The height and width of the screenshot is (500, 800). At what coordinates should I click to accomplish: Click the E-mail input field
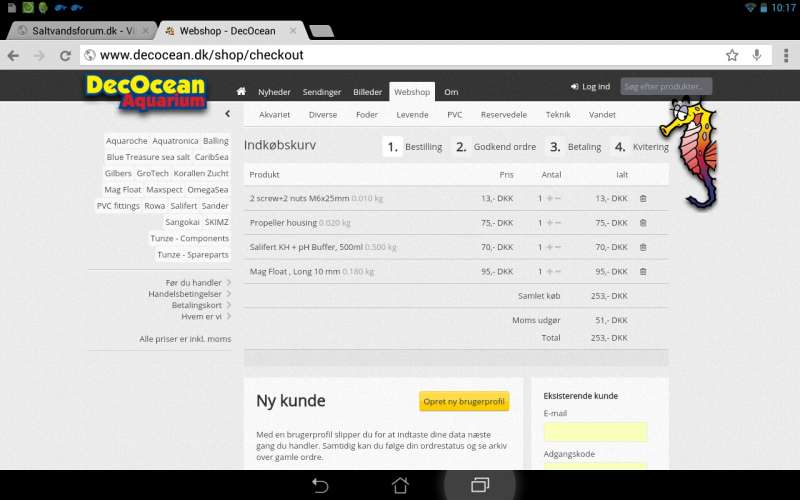[x=595, y=432]
